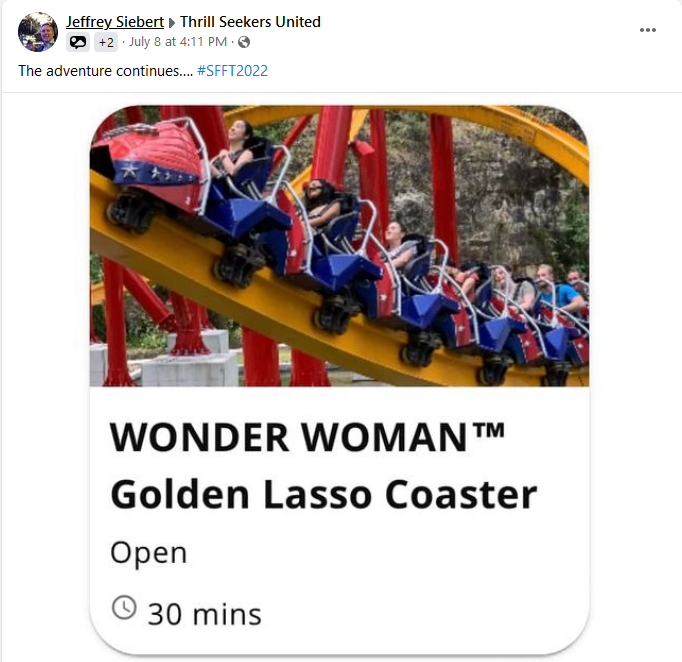Open the three-dot post options menu

tap(648, 30)
